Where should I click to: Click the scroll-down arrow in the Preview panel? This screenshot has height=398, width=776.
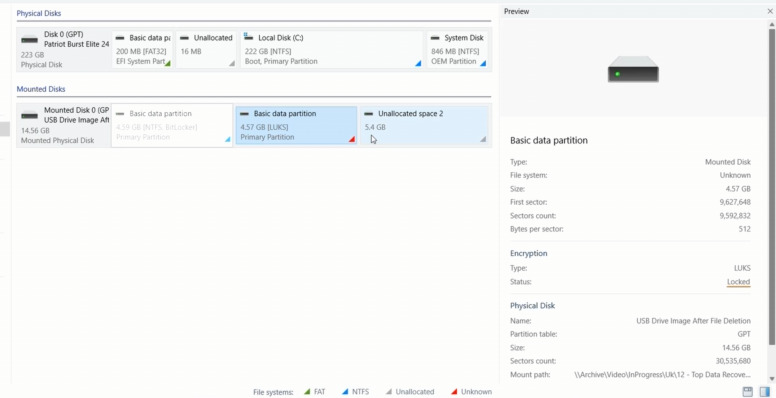coord(772,378)
